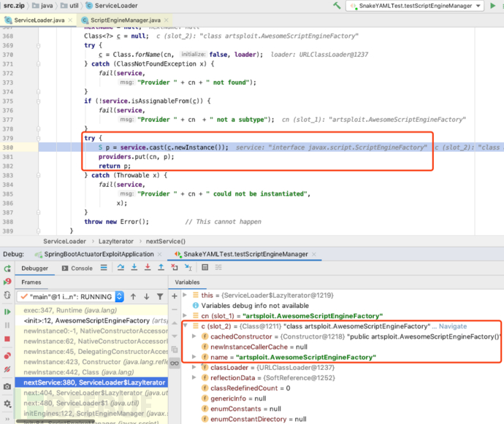Click the Drop Frame icon
This screenshot has width=504, height=424.
[175, 267]
